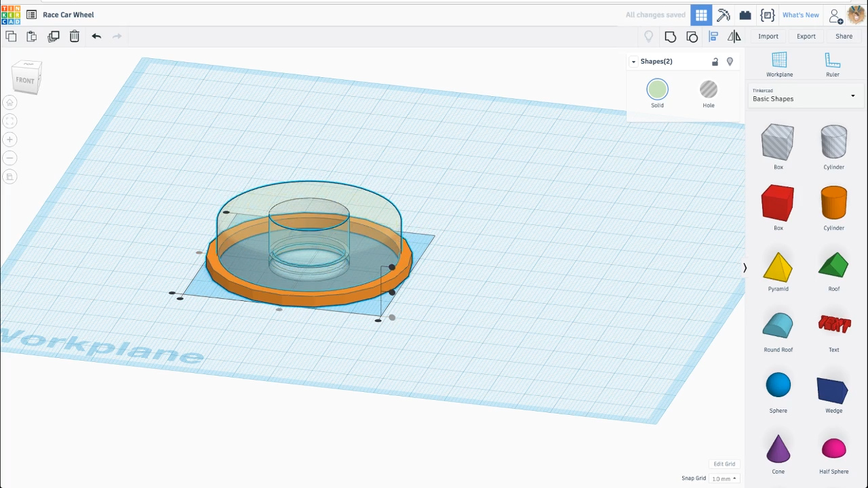The width and height of the screenshot is (868, 488).
Task: Click the Export button
Action: 806,37
